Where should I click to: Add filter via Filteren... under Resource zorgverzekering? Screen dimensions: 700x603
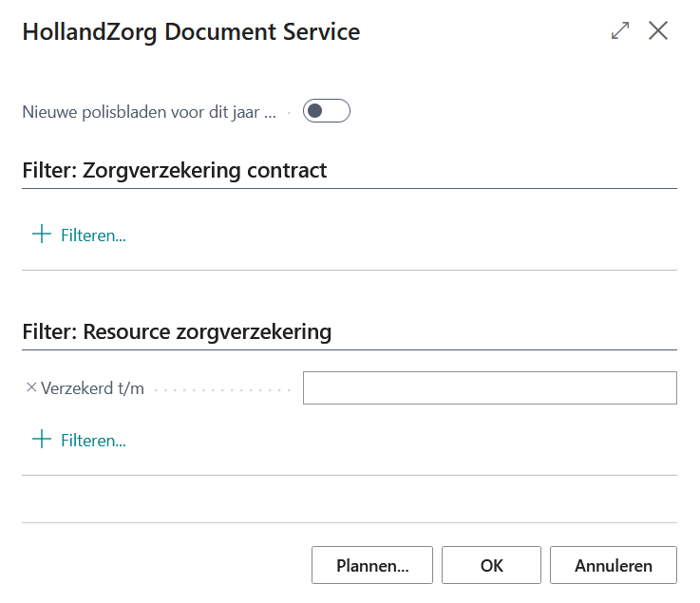click(93, 441)
